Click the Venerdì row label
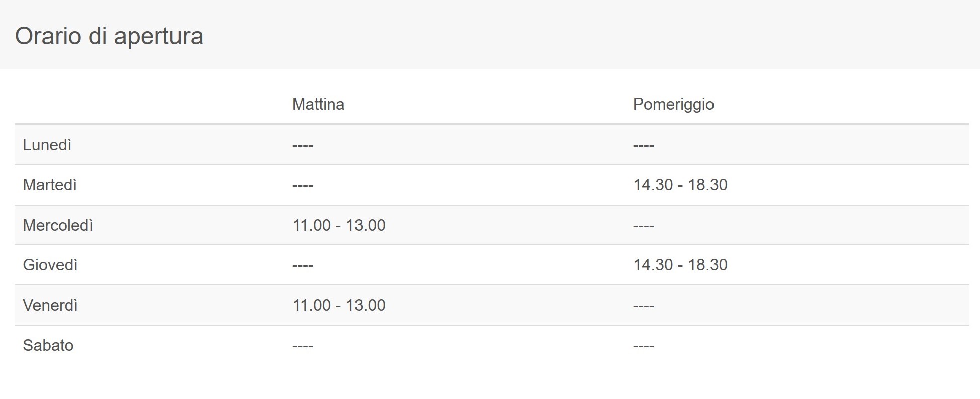This screenshot has width=980, height=399. [x=50, y=305]
